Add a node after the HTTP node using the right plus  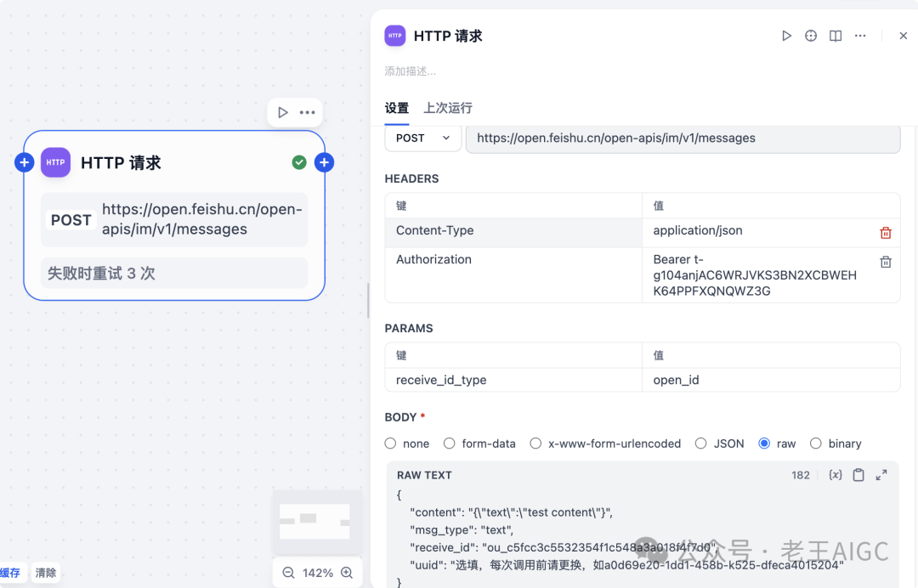tap(325, 162)
